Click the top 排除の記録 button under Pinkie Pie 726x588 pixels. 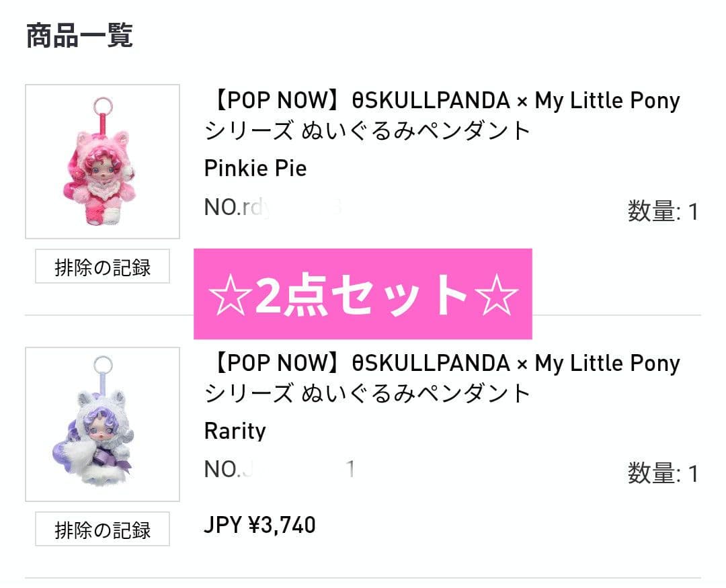coord(104,267)
